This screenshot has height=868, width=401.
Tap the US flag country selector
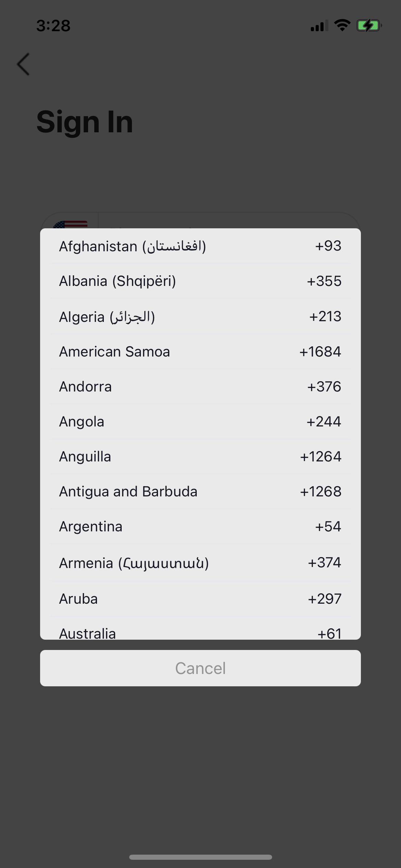tap(70, 224)
